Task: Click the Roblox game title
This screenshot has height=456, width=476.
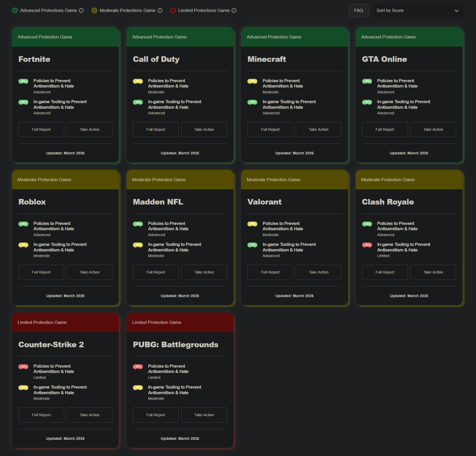Action: click(32, 202)
